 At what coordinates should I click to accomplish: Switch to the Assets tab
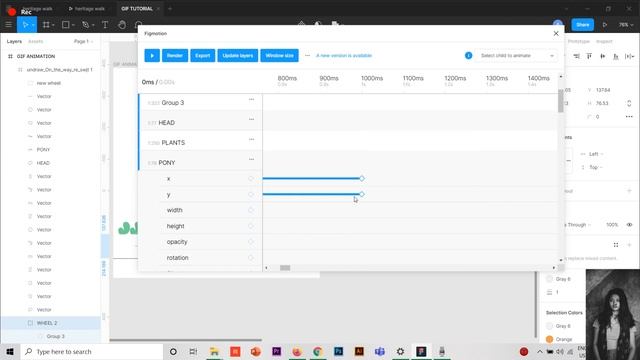click(36, 42)
